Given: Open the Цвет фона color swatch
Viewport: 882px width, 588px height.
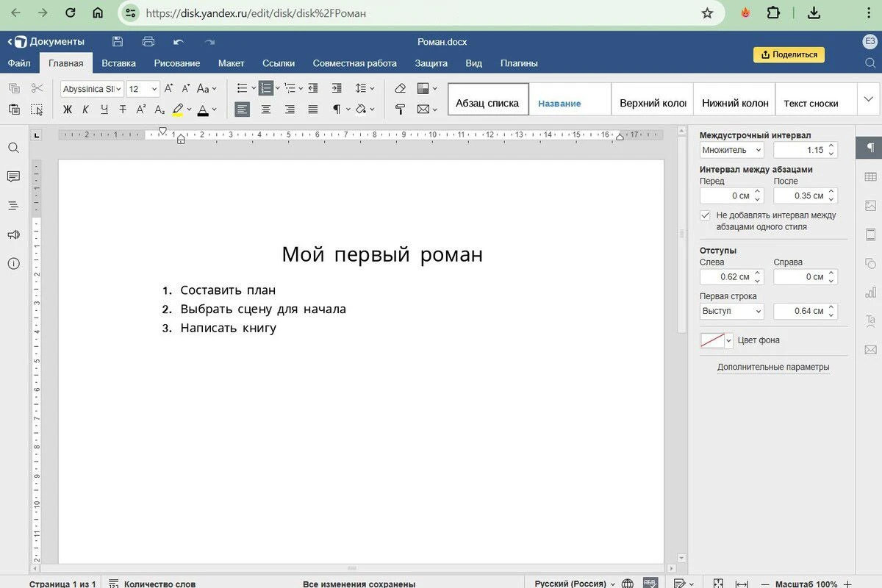Looking at the screenshot, I should coord(717,340).
